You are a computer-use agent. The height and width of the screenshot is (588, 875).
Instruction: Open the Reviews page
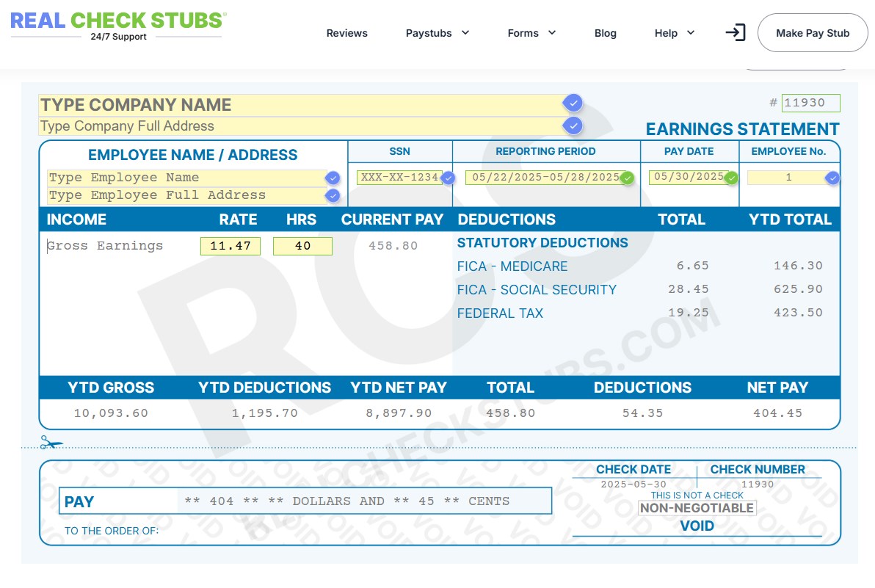pyautogui.click(x=346, y=33)
